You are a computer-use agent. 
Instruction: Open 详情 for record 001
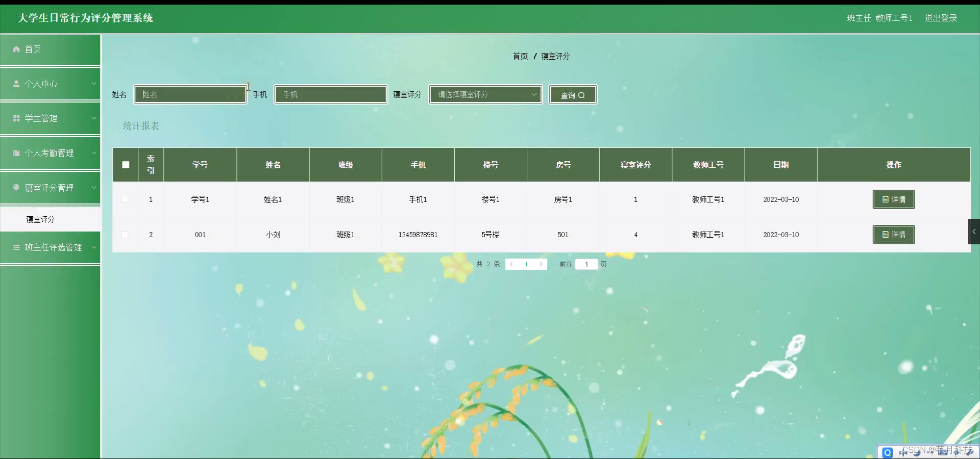[x=893, y=235]
